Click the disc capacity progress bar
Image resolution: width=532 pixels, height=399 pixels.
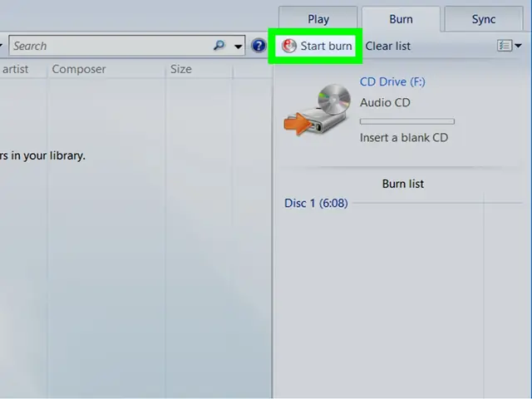click(407, 121)
